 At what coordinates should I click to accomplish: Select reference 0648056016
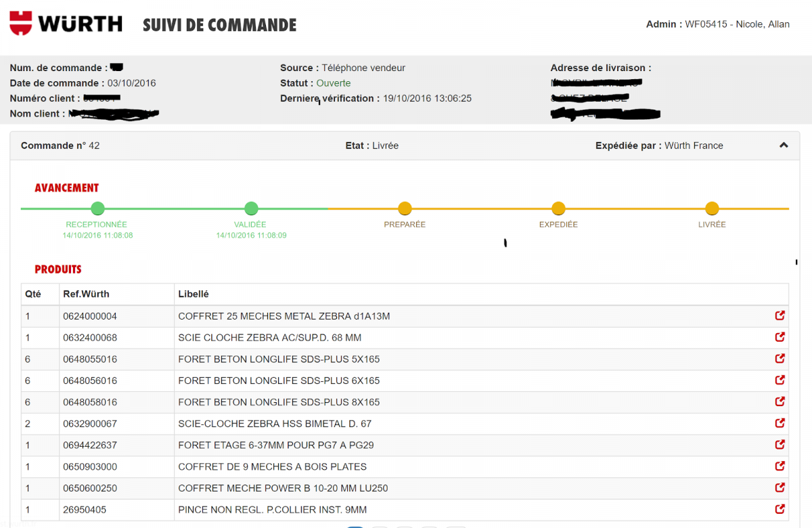coord(90,381)
